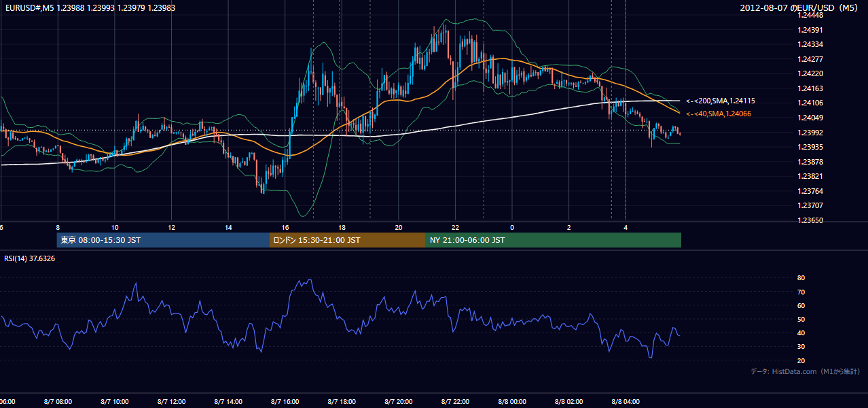
Task: Click the 8/7 14:00 time axis label
Action: point(228,402)
